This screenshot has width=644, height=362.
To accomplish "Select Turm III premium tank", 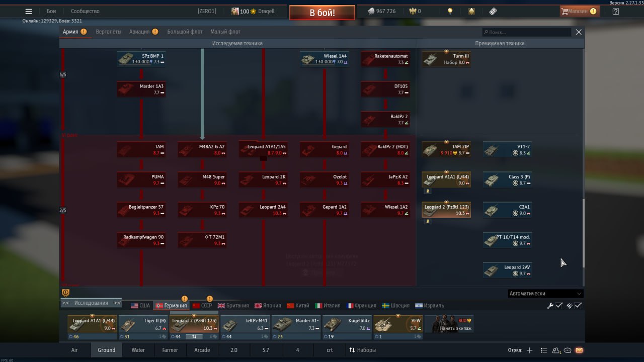I will [446, 59].
